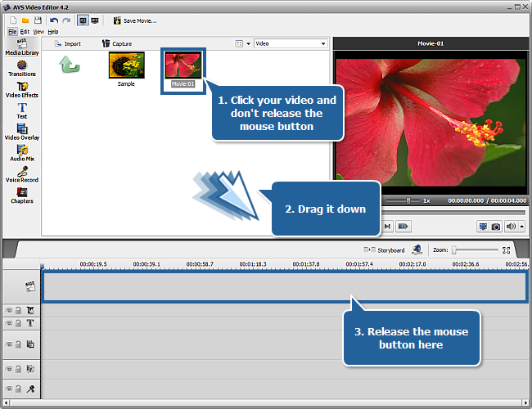The width and height of the screenshot is (532, 409).
Task: Open the File menu
Action: (x=12, y=32)
